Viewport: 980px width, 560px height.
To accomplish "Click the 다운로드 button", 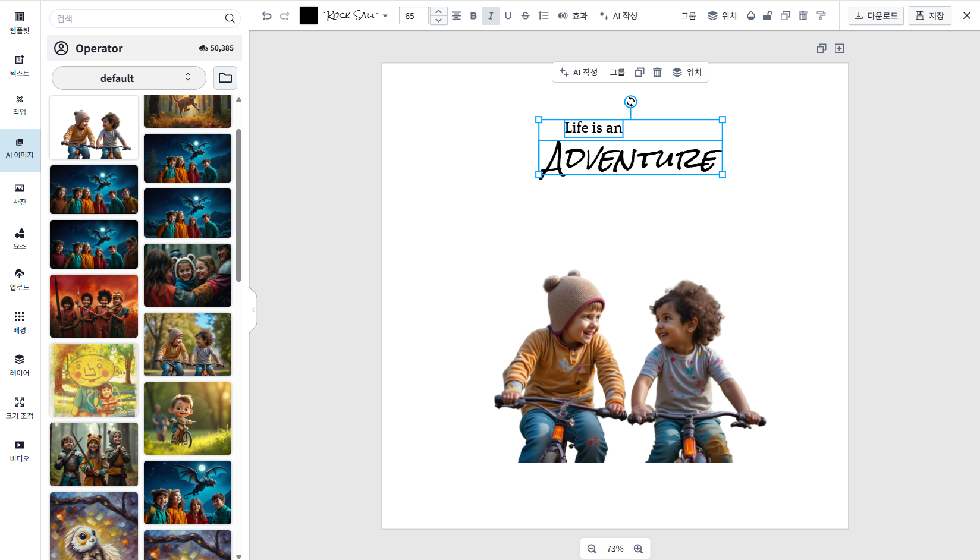I will [875, 15].
